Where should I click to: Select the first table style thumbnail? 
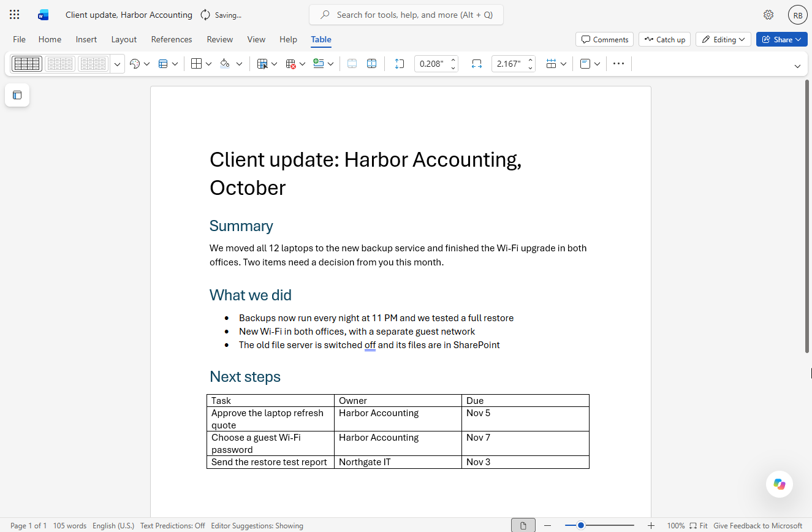point(27,64)
